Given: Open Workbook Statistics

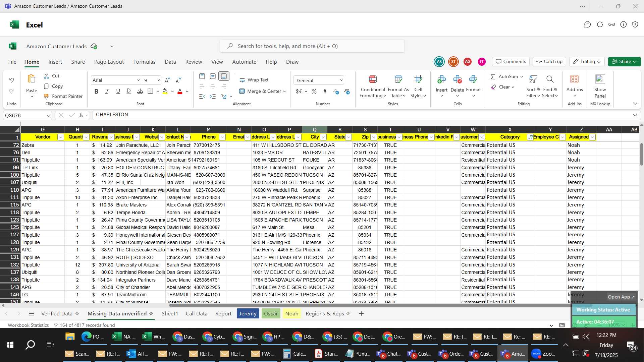Looking at the screenshot, I should 28,325.
